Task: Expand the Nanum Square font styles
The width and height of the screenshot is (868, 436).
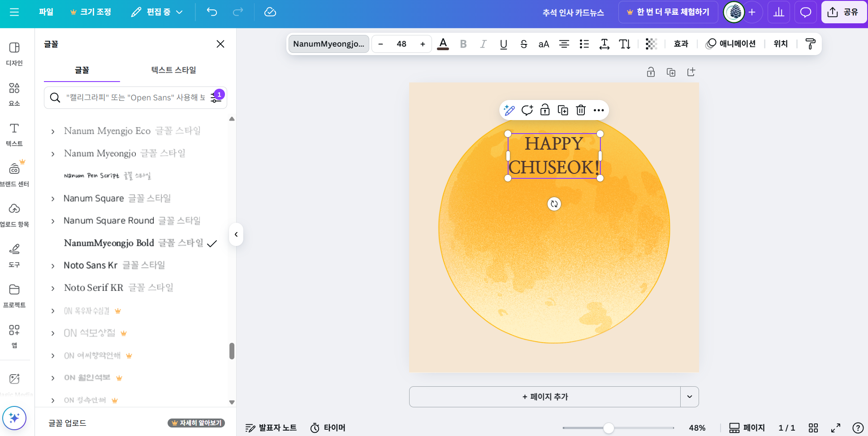Action: pyautogui.click(x=53, y=199)
